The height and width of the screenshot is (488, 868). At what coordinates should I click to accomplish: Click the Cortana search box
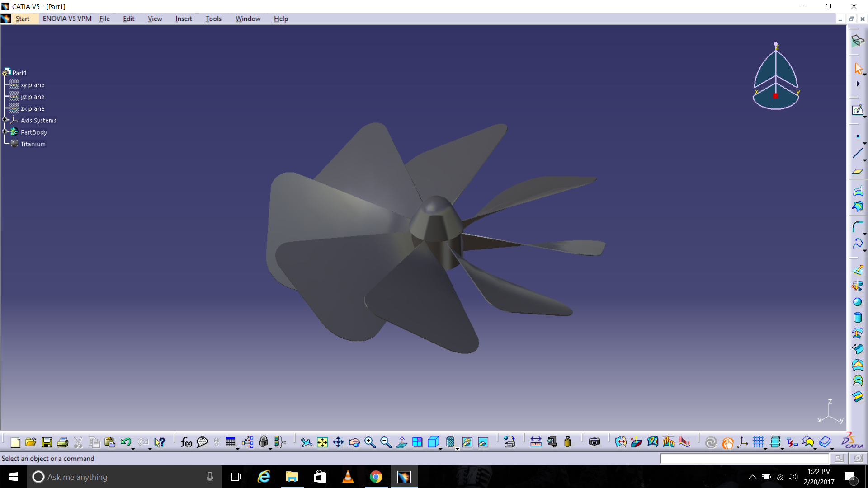124,477
